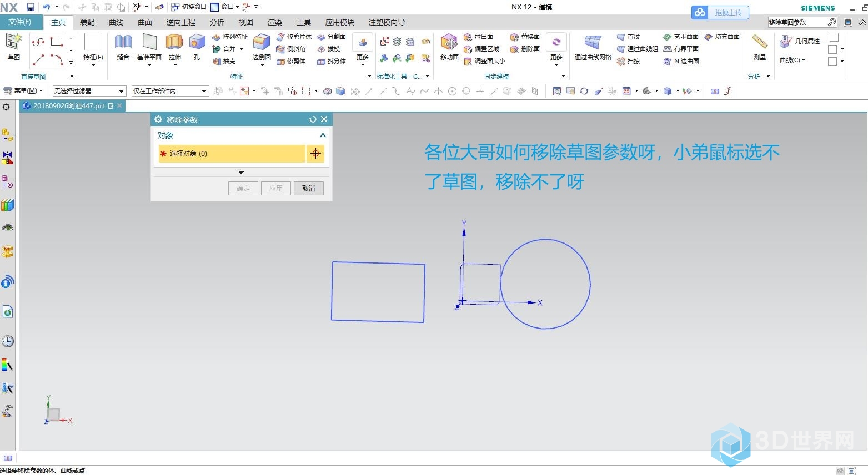Click the Shell (抽壳) tool
This screenshot has width=868, height=475.
(224, 61)
